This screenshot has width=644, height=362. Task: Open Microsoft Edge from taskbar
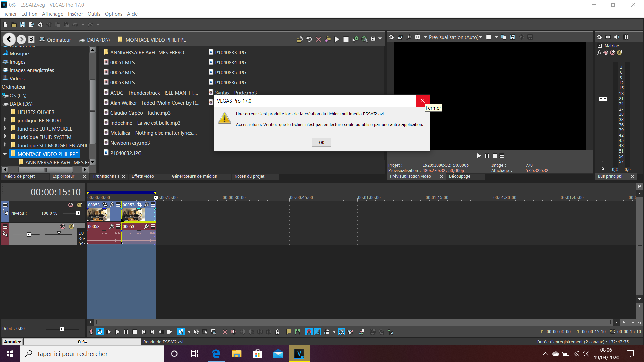216,354
